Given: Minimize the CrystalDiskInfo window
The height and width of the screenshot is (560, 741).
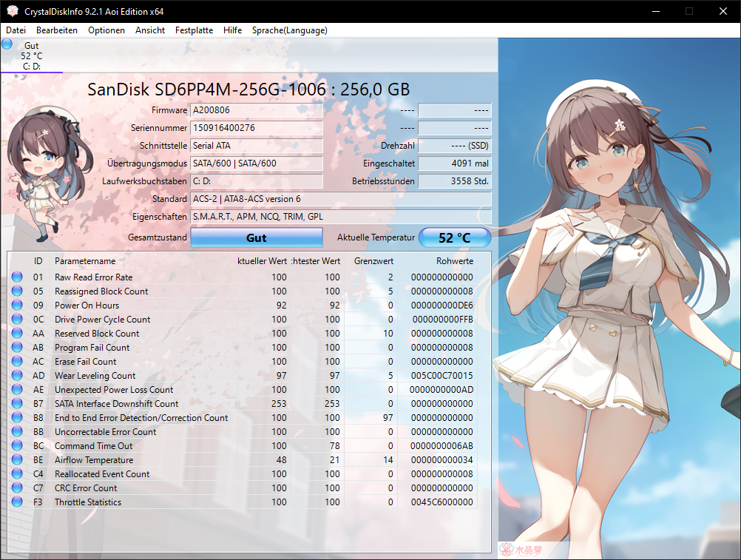Looking at the screenshot, I should coord(656,11).
